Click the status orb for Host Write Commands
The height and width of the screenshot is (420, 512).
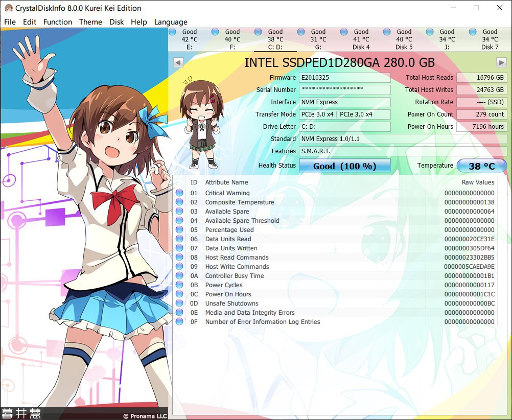179,266
